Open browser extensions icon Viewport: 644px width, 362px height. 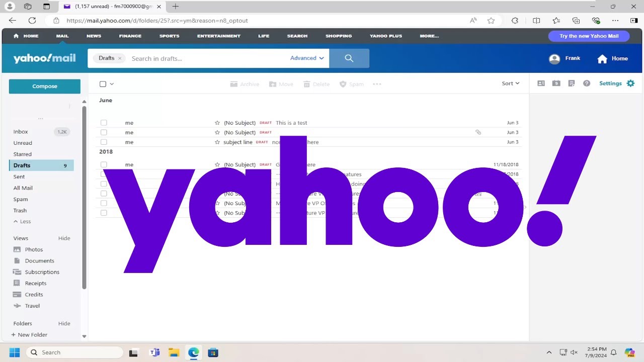point(515,21)
